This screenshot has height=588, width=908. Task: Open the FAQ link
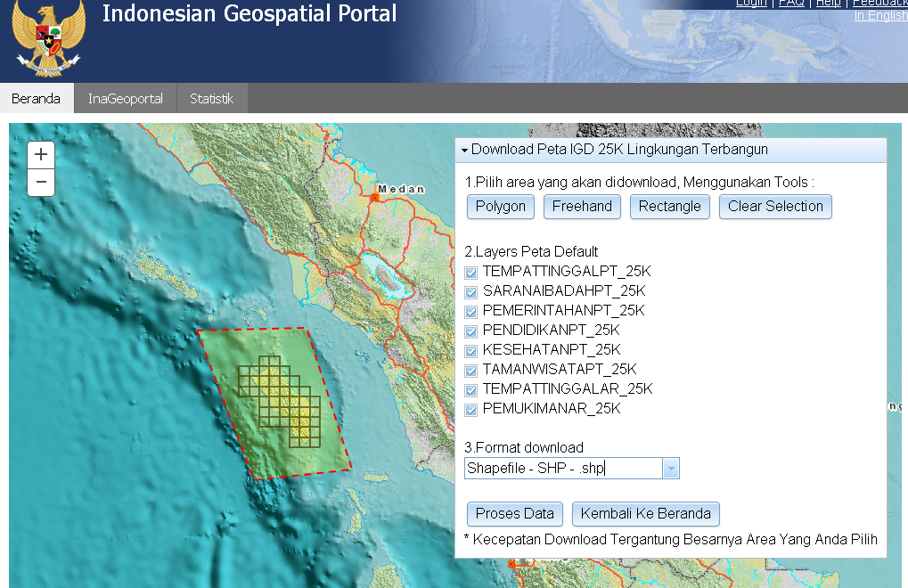coord(790,4)
